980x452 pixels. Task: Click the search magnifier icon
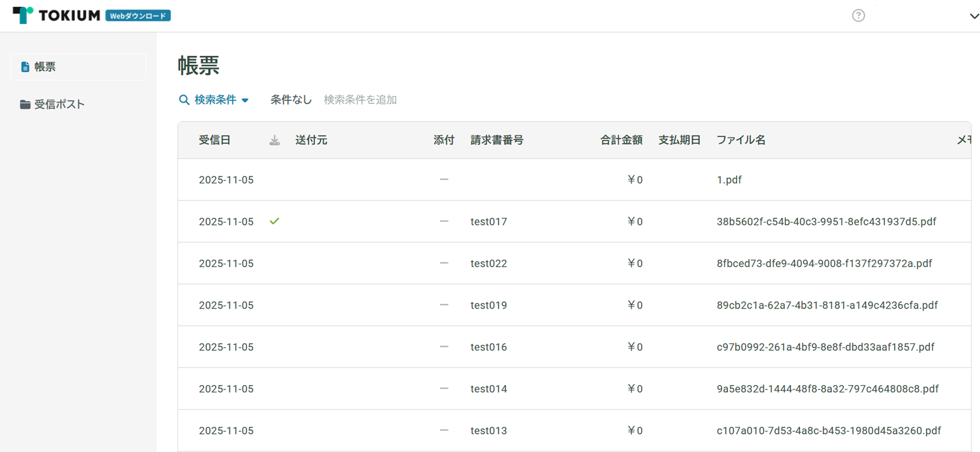click(x=184, y=100)
